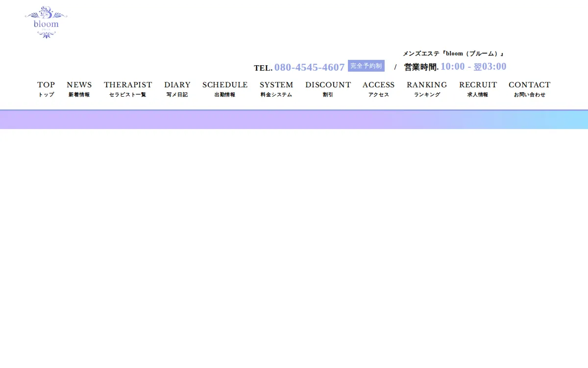This screenshot has height=368, width=588.
Task: Go to the NEWS page
Action: point(79,89)
